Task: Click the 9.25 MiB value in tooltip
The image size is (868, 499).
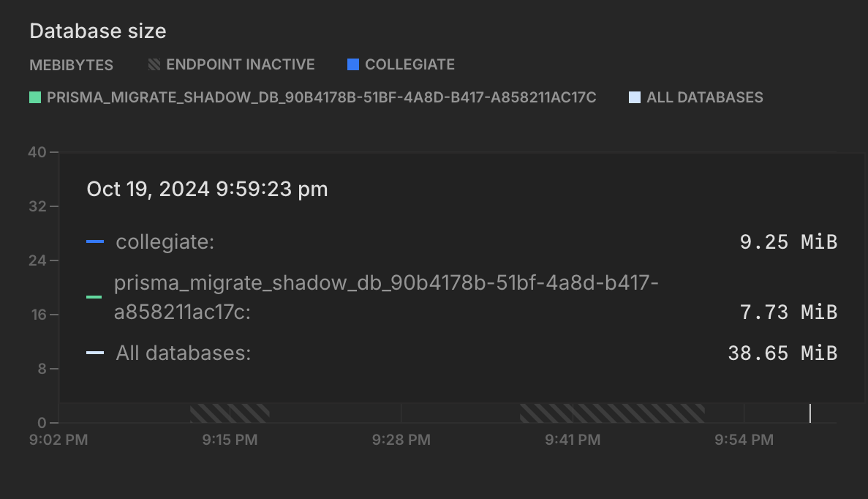Action: pos(788,242)
